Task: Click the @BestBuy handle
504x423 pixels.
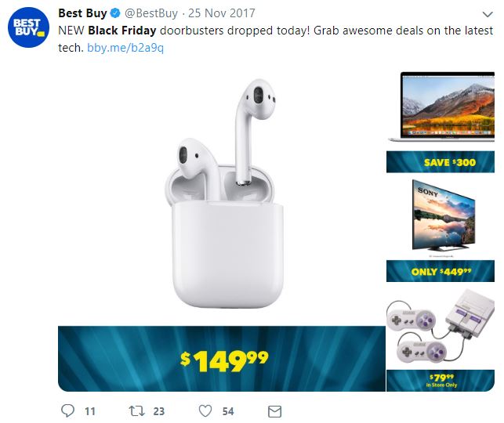Action: click(x=151, y=13)
